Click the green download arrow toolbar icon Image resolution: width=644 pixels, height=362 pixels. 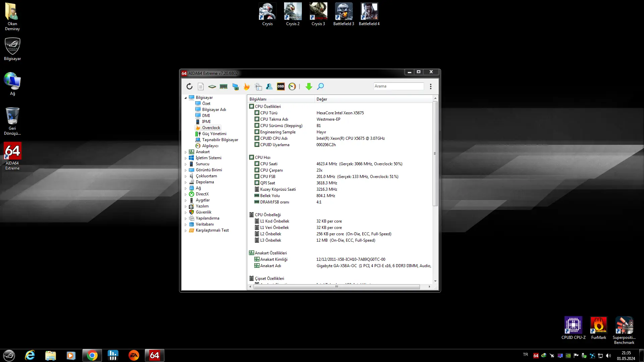point(309,86)
